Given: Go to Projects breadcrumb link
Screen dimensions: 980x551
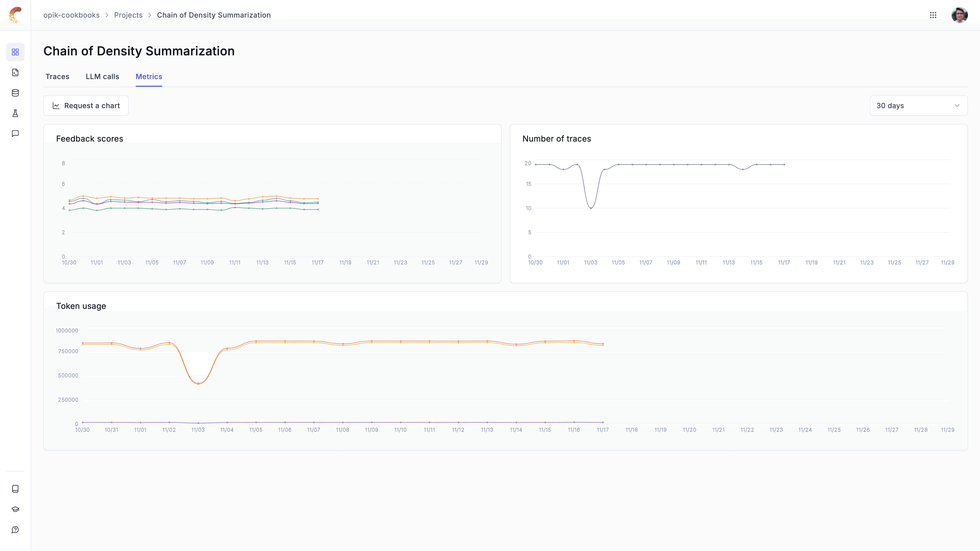Looking at the screenshot, I should pyautogui.click(x=128, y=15).
